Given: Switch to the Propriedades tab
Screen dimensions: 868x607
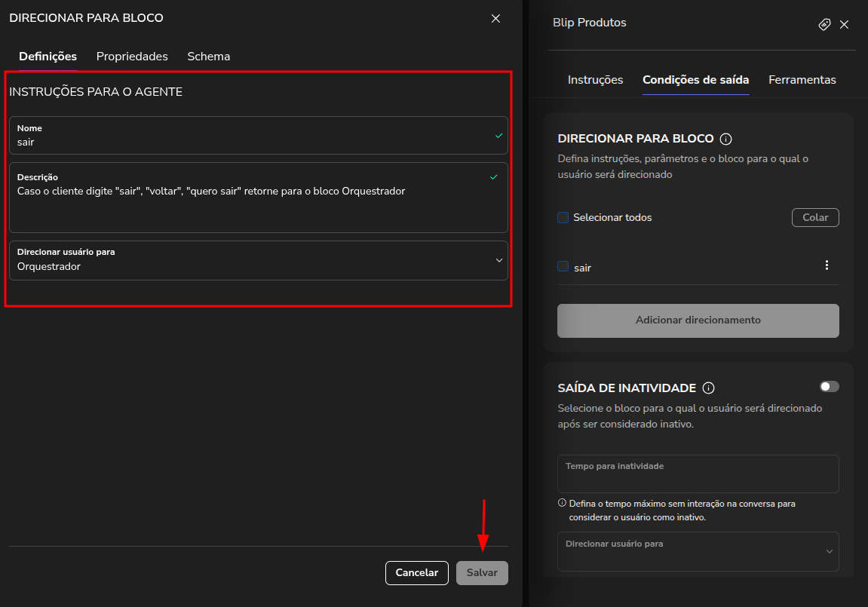Looking at the screenshot, I should (x=132, y=57).
